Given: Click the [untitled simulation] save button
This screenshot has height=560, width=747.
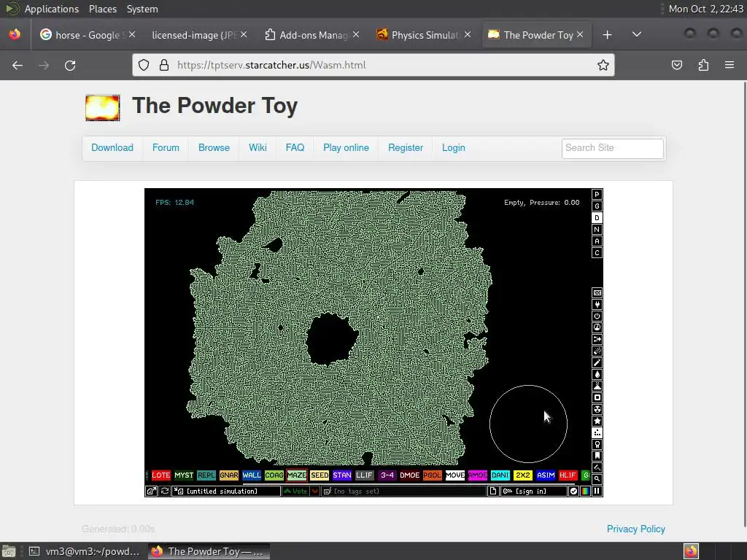Looking at the screenshot, I should point(226,491).
